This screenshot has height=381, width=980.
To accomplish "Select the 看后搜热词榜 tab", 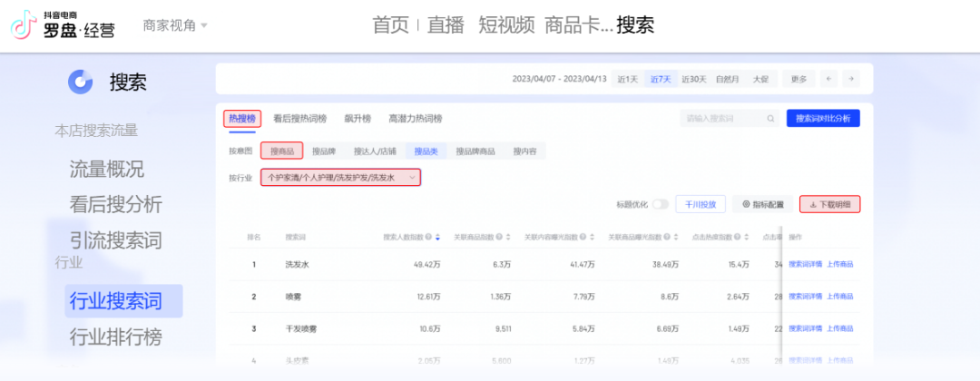I will [300, 119].
